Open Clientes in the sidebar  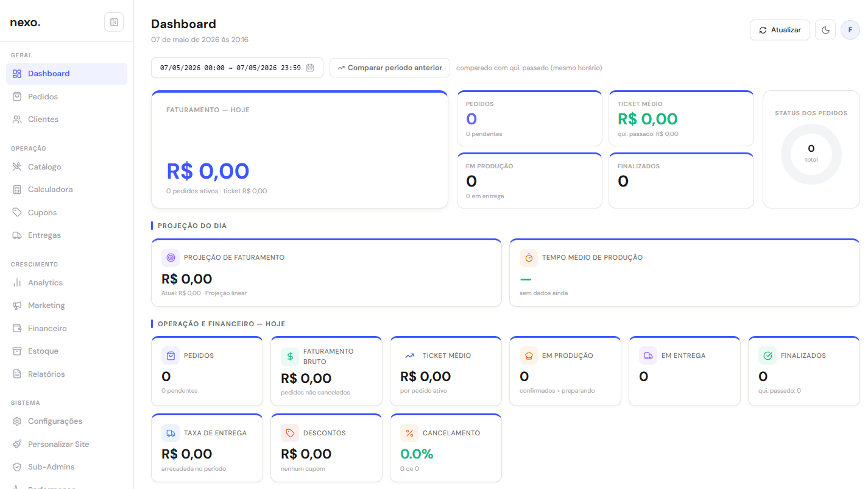pos(67,120)
